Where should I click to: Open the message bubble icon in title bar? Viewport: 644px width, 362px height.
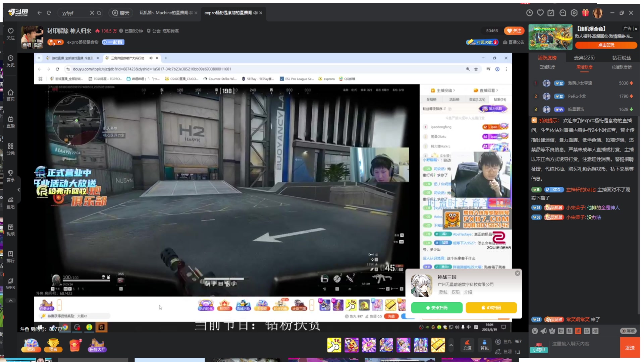coord(563,13)
